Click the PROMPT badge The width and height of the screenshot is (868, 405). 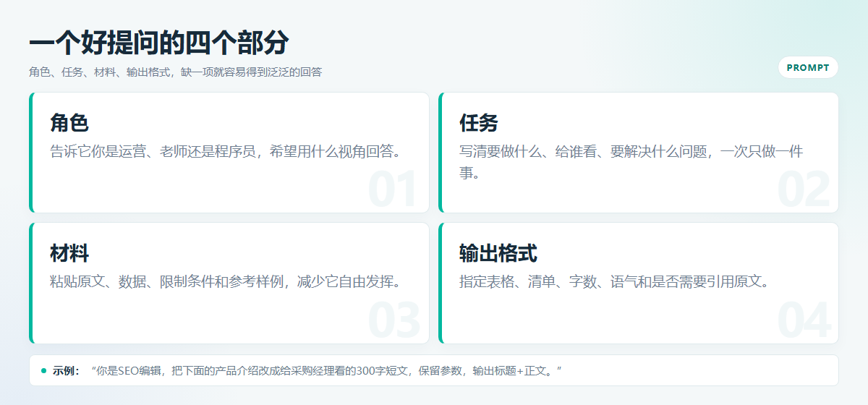pyautogui.click(x=808, y=67)
